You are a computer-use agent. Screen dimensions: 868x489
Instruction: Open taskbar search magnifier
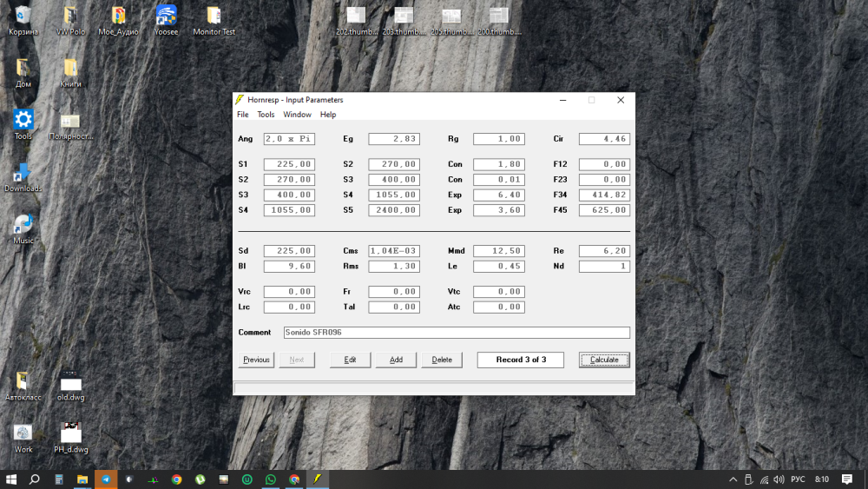(35, 479)
